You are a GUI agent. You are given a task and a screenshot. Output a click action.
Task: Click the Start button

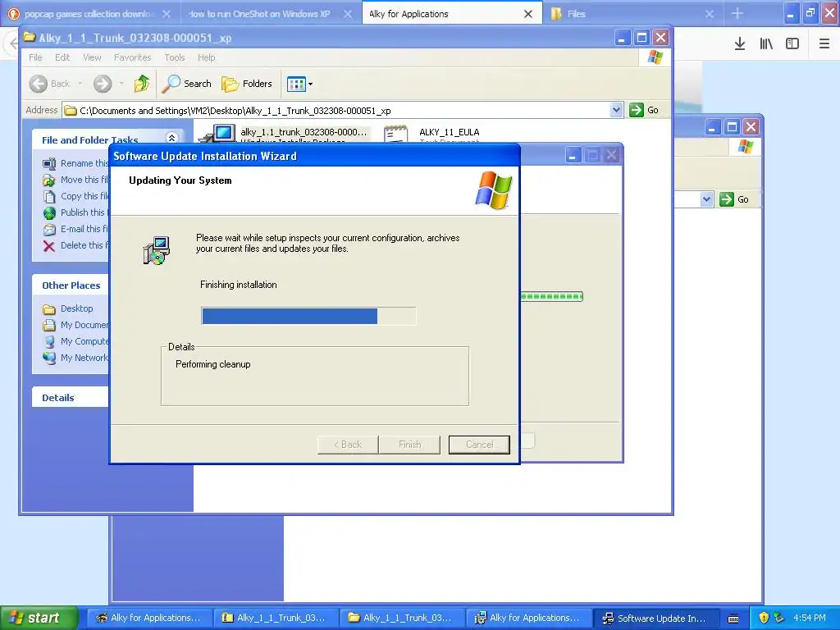(x=39, y=618)
